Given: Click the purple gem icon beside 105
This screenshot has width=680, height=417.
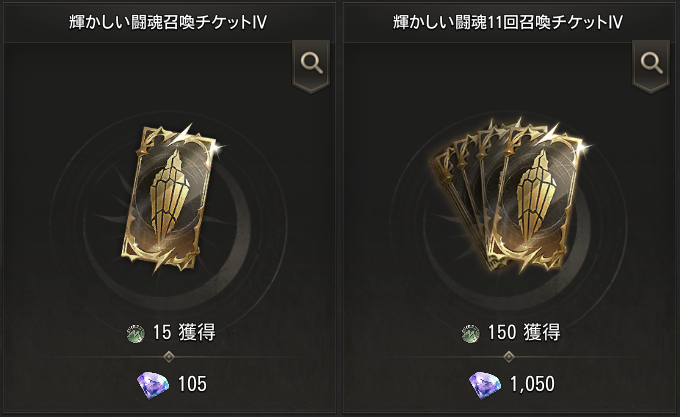Looking at the screenshot, I should point(153,385).
